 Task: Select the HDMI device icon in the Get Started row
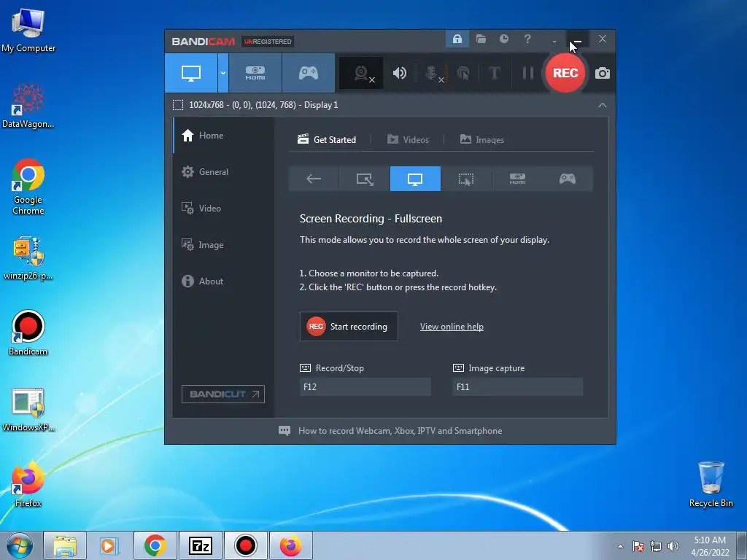[x=517, y=179]
